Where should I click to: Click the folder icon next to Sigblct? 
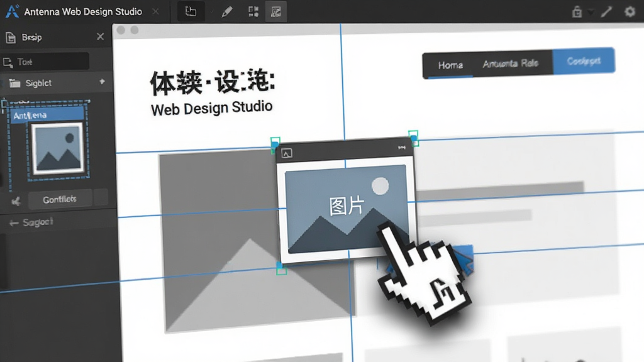pos(15,83)
